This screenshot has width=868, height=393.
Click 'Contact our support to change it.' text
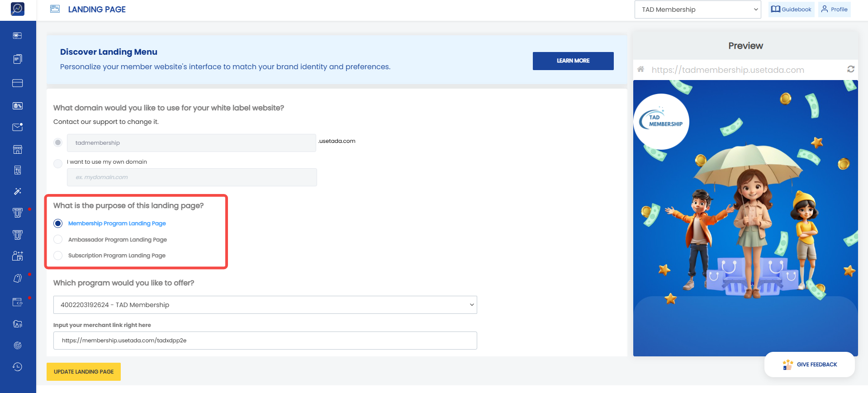coord(106,122)
